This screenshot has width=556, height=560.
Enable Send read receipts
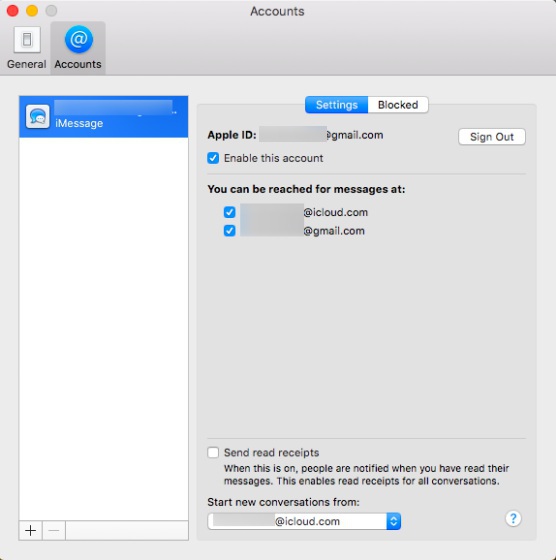coord(213,452)
